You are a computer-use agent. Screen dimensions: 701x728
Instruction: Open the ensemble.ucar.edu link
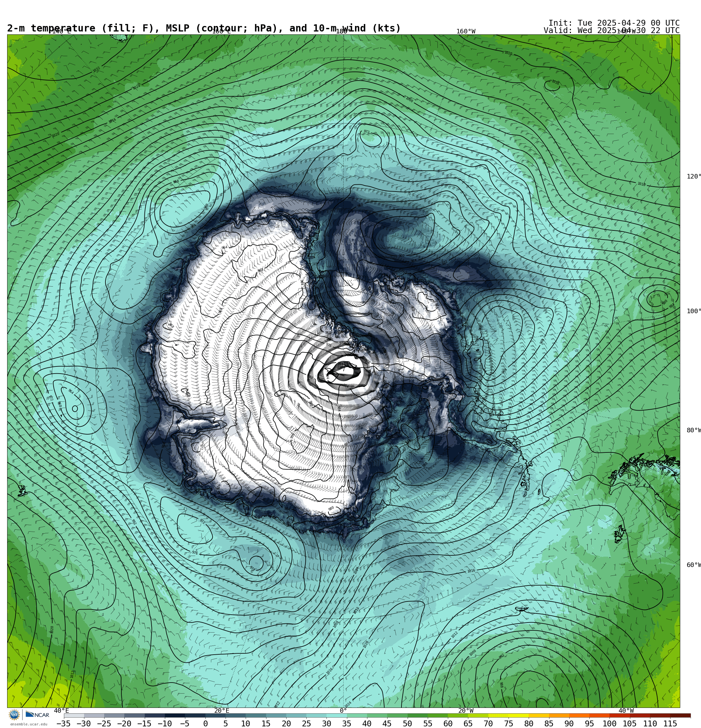[29, 724]
